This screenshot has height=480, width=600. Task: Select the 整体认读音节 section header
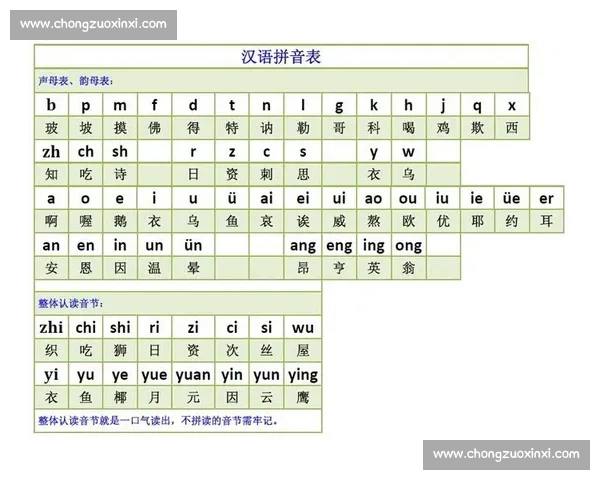(x=70, y=303)
